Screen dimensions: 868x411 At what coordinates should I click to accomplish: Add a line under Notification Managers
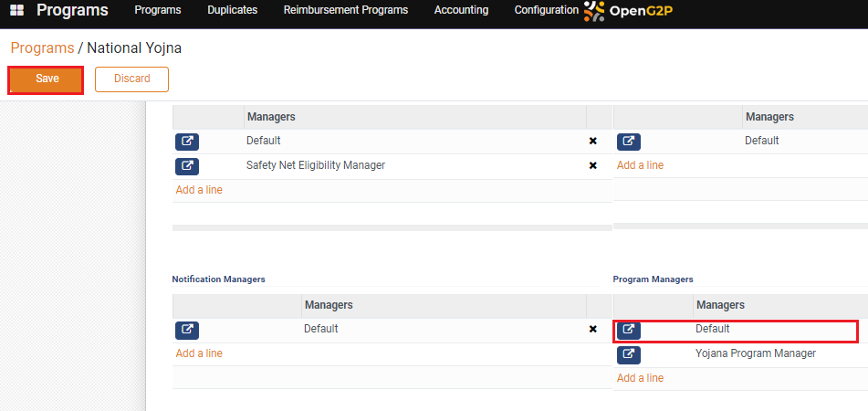pos(199,353)
